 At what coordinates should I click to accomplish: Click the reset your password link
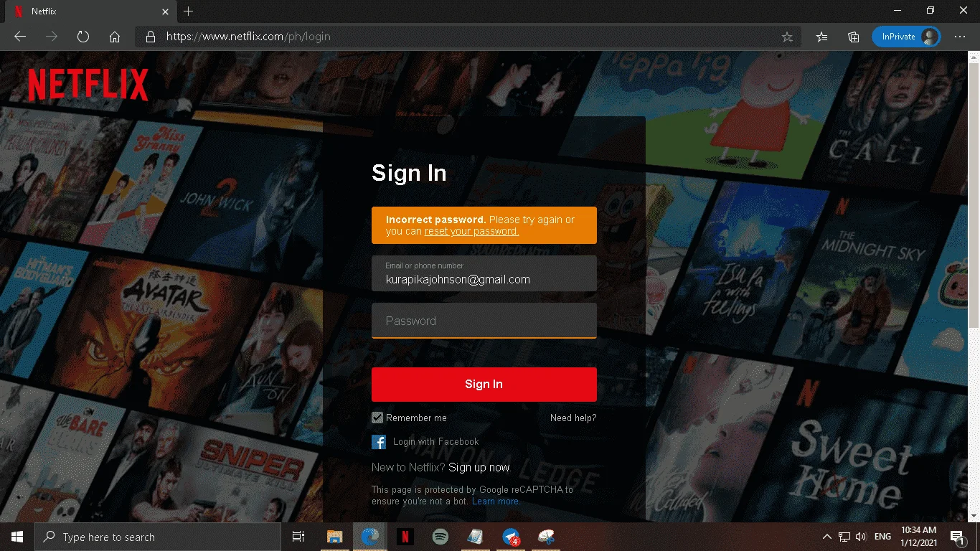click(x=471, y=231)
